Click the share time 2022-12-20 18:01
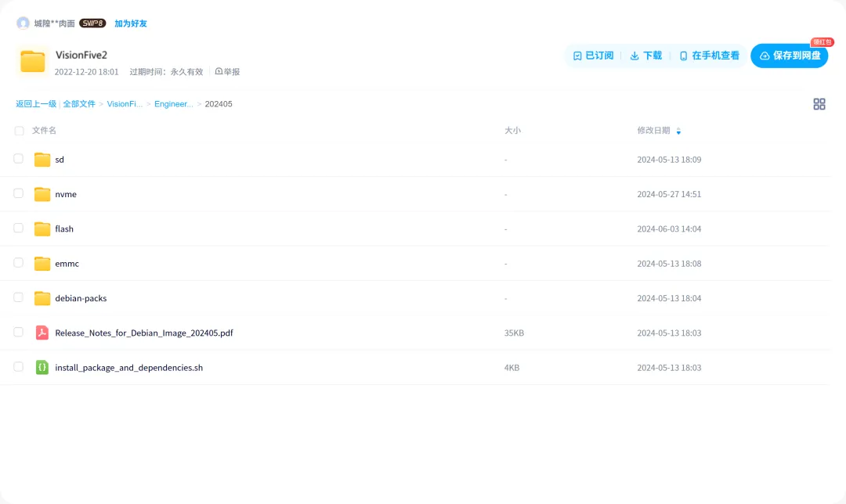 tap(86, 72)
